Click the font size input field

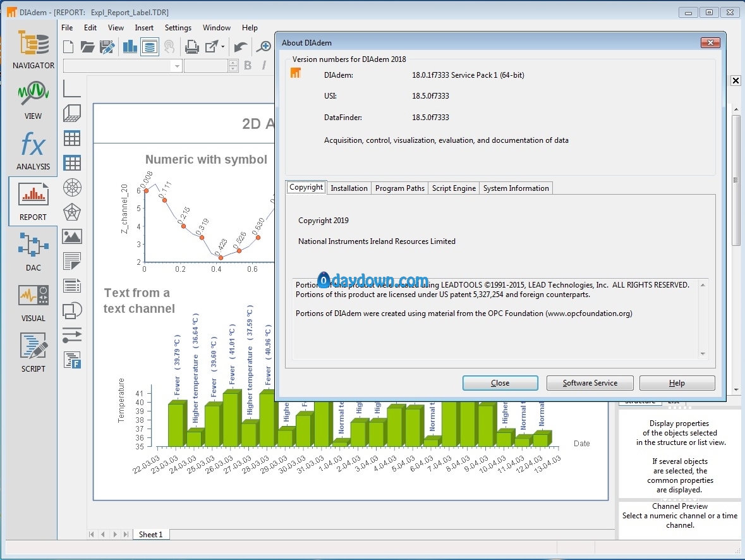(x=206, y=66)
